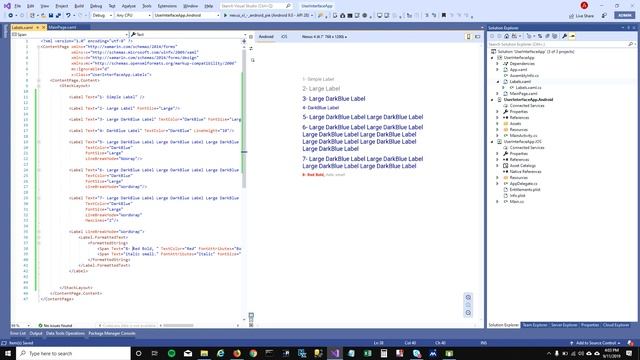Switch previewer to the iOS tab
The image size is (640, 360).
[284, 37]
